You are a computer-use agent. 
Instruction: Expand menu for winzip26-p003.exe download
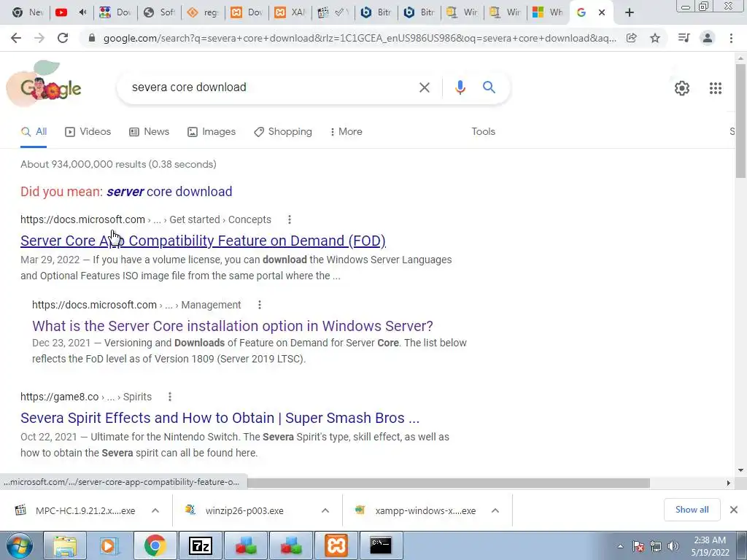click(325, 510)
